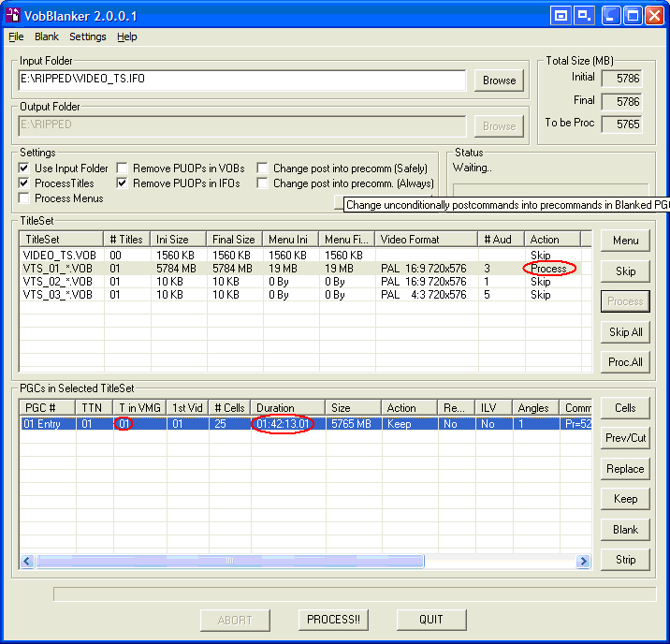Click left arrow of PGC list scrollbar
Screen dimensions: 670x644
point(27,562)
